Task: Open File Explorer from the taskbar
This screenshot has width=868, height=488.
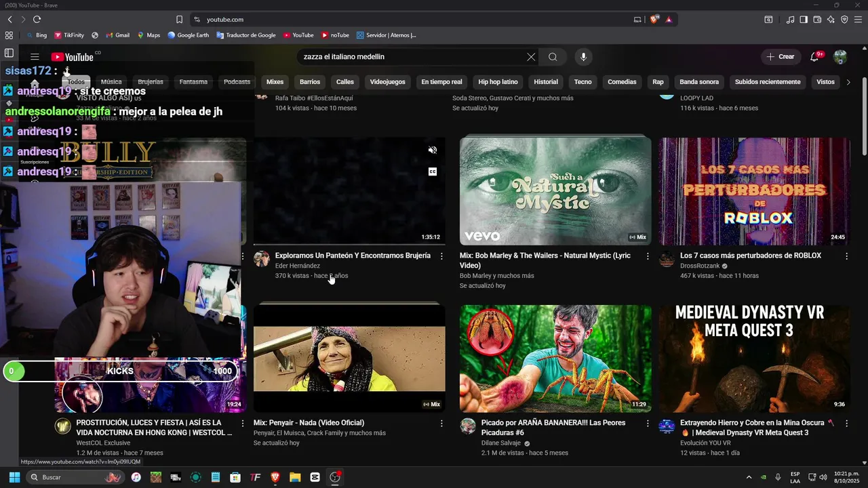Action: (x=295, y=477)
